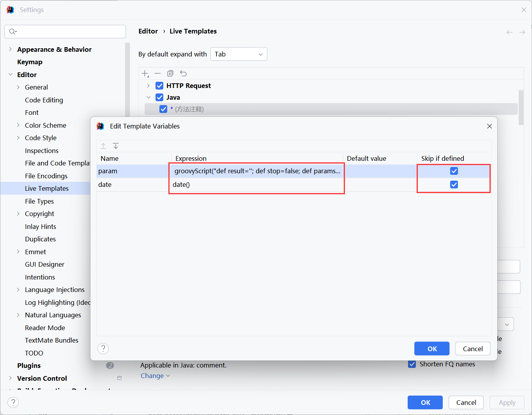The height and width of the screenshot is (415, 532).
Task: Open Inspections settings
Action: click(42, 151)
